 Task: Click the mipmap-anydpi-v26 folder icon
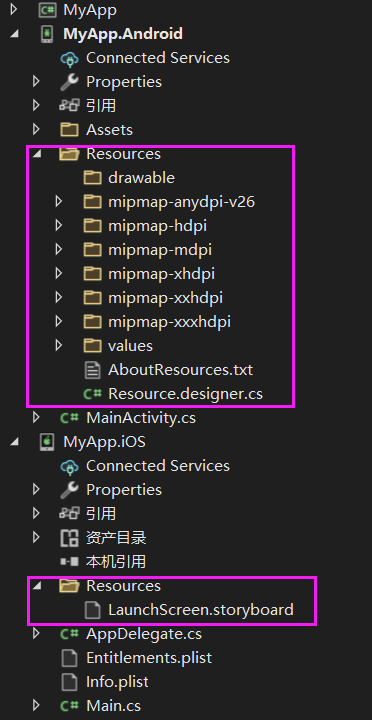pos(93,202)
